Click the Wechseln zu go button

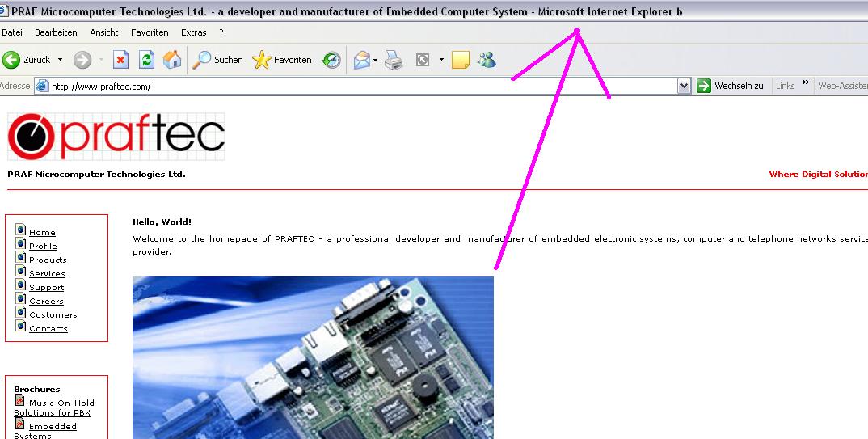(730, 86)
